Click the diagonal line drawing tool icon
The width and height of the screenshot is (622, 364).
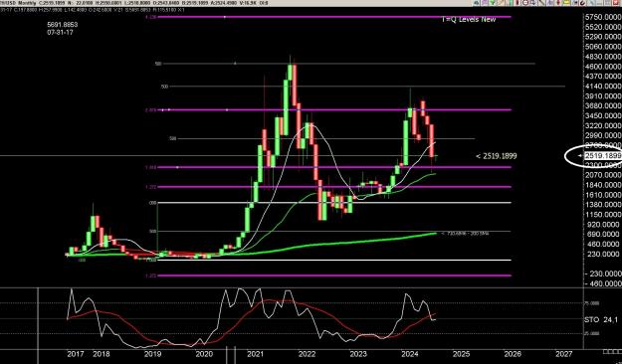pos(541,3)
